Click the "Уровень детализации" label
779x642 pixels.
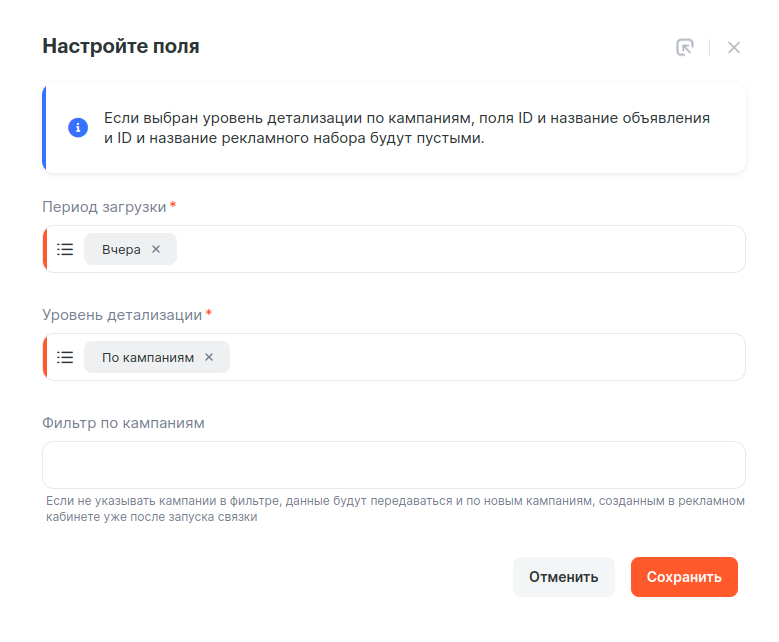click(x=122, y=315)
